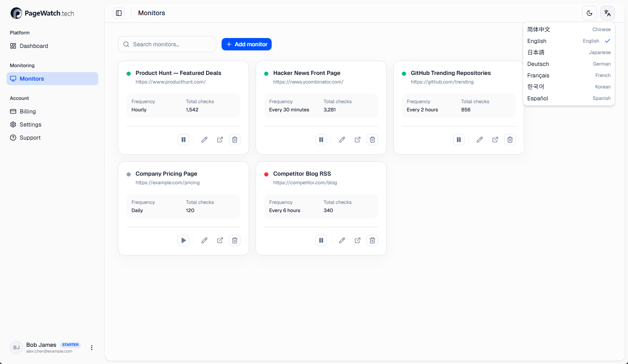The height and width of the screenshot is (364, 628).
Task: Open Monitors page in sidebar
Action: [52, 79]
